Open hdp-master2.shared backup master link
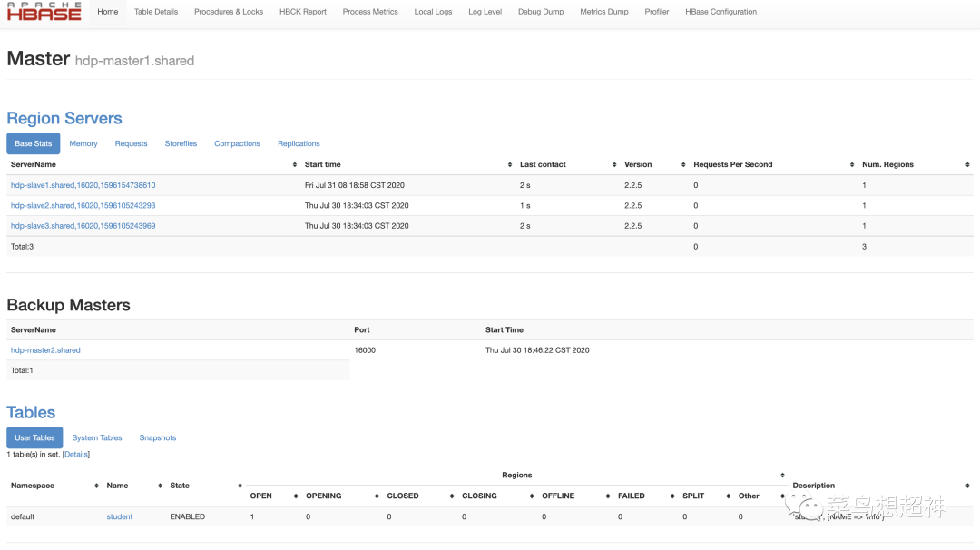980x550 pixels. coord(45,350)
